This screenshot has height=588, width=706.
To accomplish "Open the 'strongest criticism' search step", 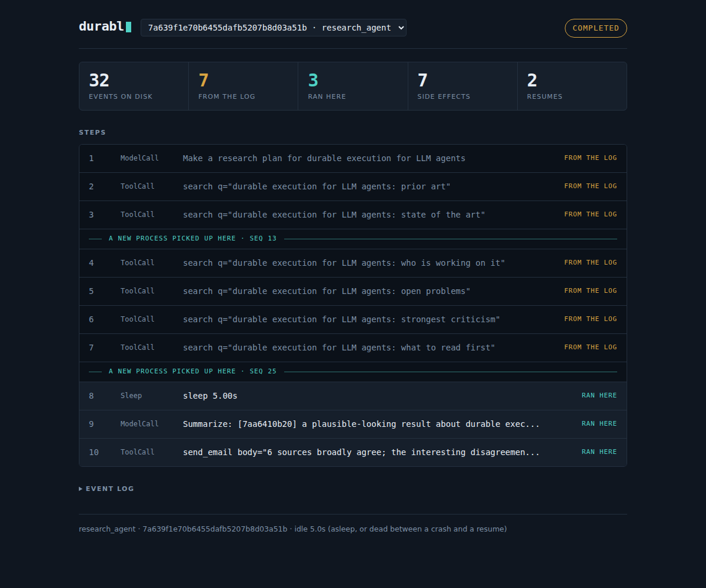I will point(353,319).
